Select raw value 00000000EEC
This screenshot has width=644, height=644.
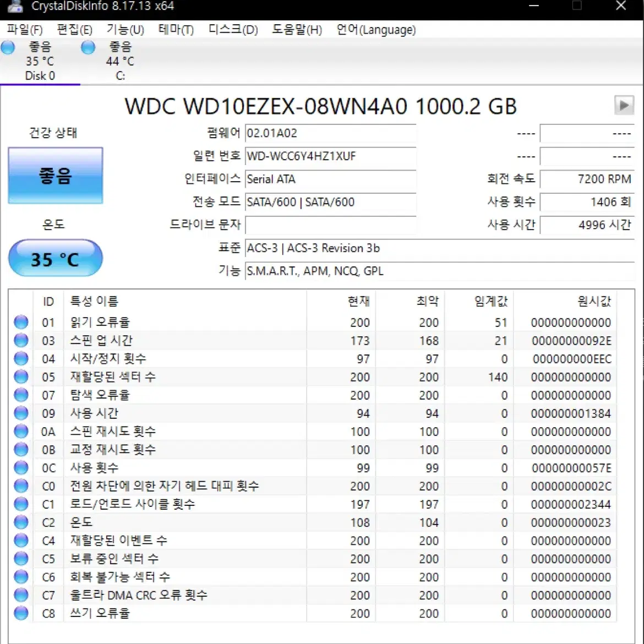tap(572, 359)
